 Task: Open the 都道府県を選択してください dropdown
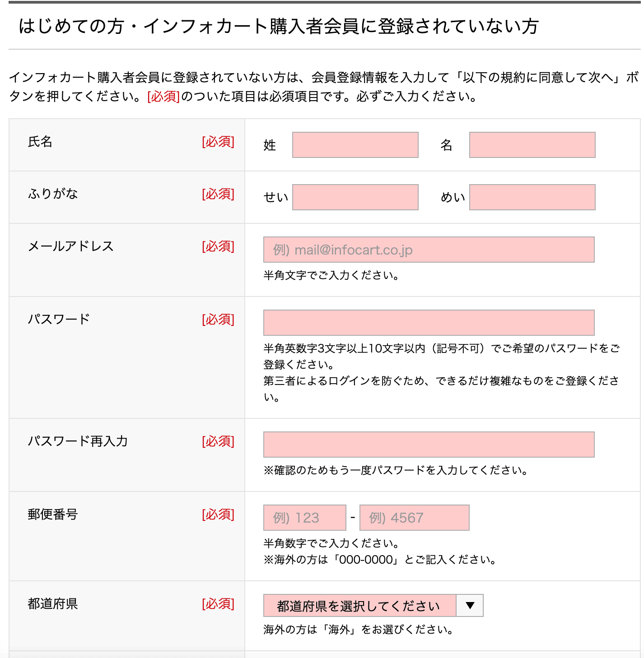pos(359,606)
